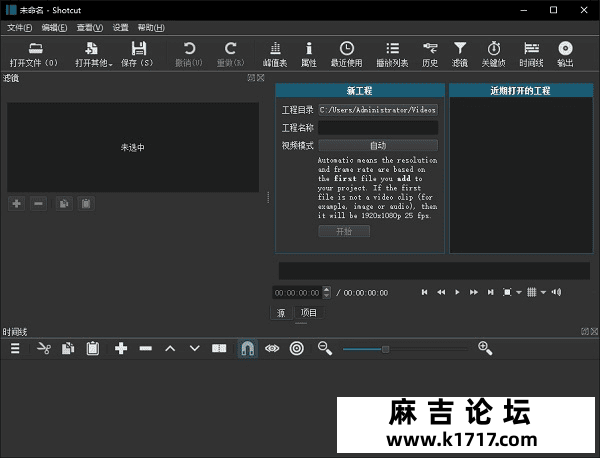
Task: Append clip with timeline plus icon
Action: (121, 349)
